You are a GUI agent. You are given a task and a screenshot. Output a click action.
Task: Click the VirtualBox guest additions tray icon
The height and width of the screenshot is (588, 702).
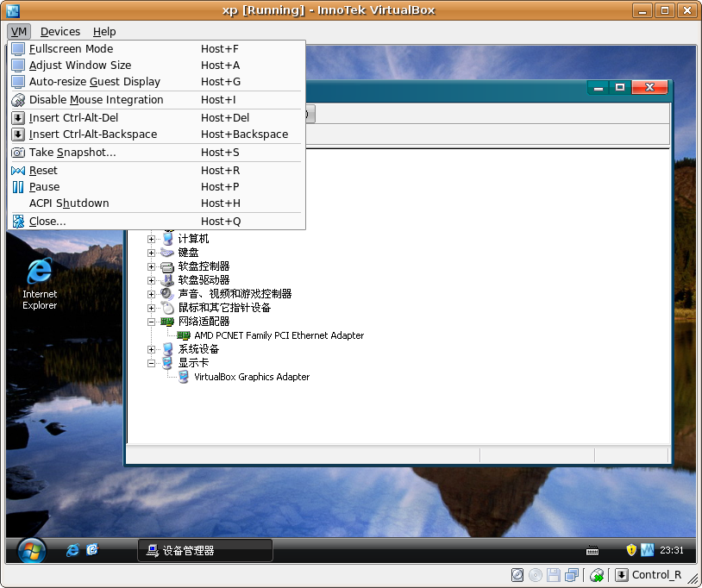click(648, 550)
